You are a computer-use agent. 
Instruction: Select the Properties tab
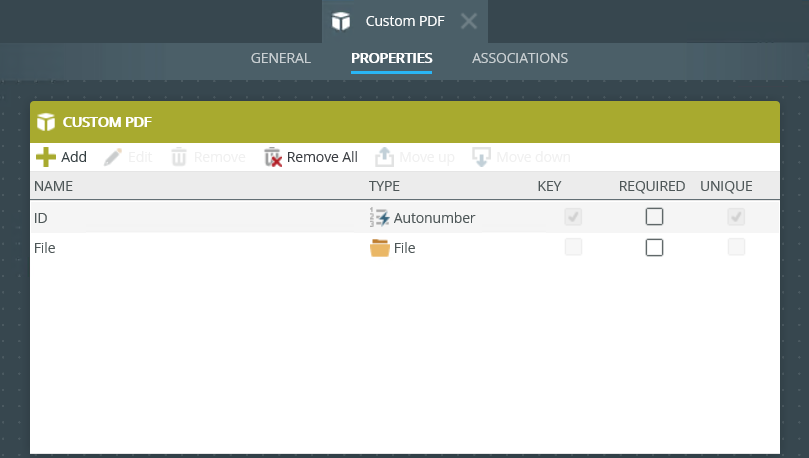(391, 58)
